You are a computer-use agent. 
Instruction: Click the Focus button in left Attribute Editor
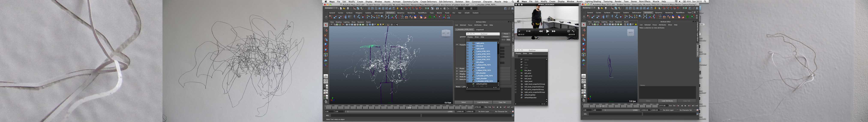[x=506, y=34]
